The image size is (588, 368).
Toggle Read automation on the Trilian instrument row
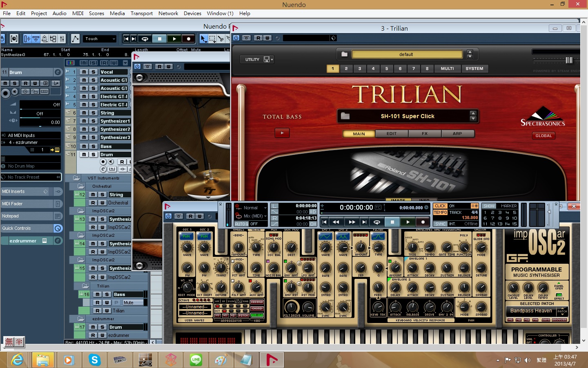98,311
